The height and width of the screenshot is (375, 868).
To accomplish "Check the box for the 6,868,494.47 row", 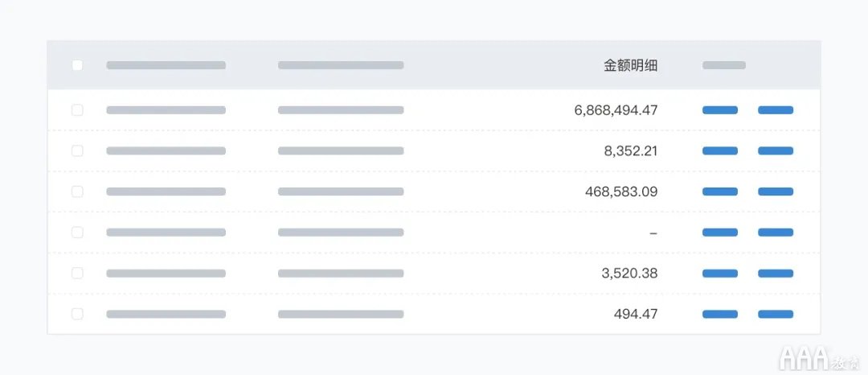I will pyautogui.click(x=77, y=109).
